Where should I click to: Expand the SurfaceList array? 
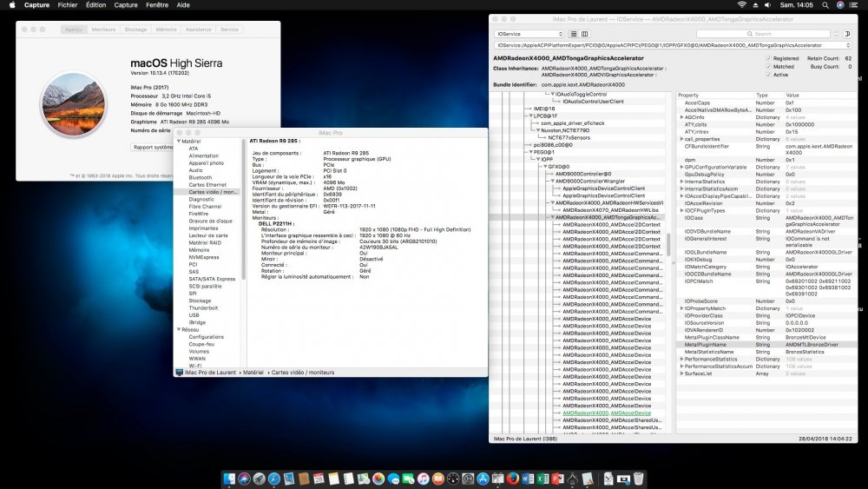681,373
